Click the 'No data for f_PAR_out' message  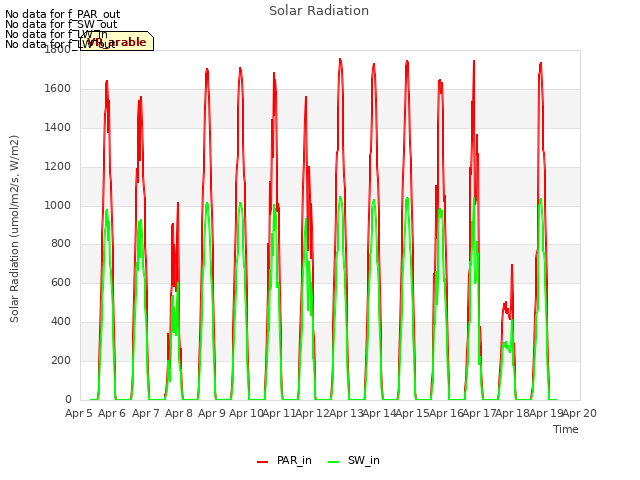click(x=63, y=14)
